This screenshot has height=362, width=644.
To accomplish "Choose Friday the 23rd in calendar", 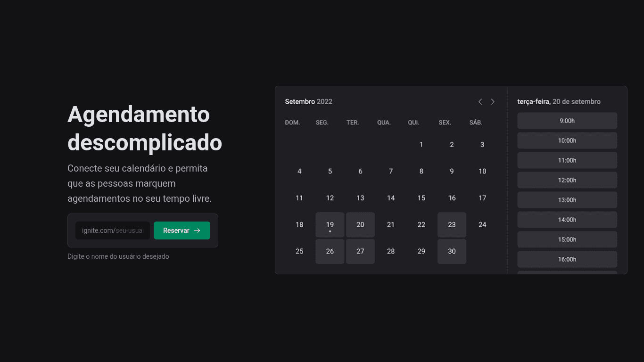I will [x=452, y=225].
